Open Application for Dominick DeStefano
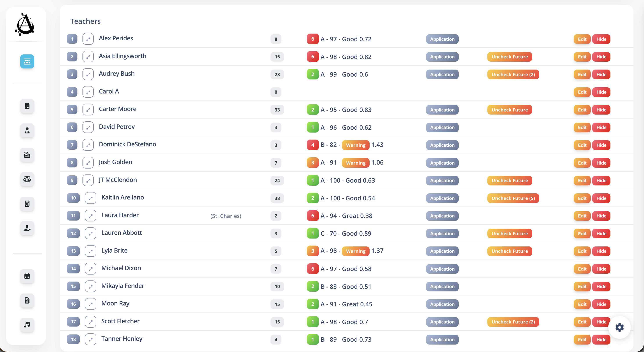Viewport: 644px width, 352px height. coord(442,145)
